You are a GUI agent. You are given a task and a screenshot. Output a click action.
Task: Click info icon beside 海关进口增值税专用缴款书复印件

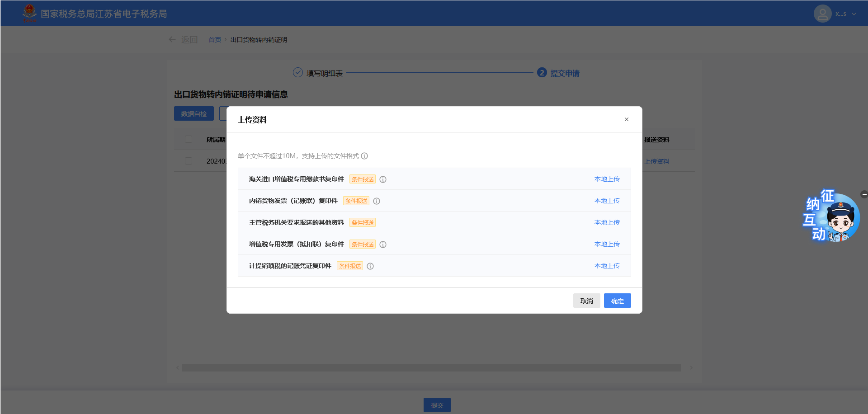(x=383, y=179)
